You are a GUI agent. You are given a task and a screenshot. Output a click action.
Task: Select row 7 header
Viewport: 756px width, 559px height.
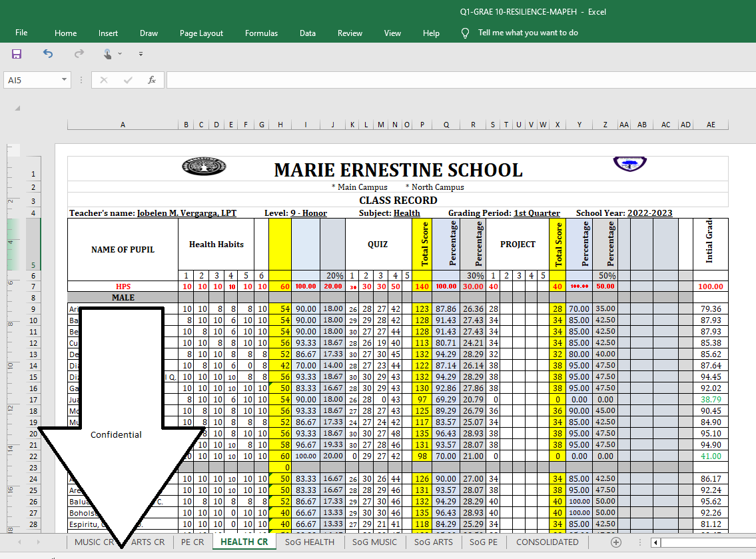[x=33, y=286]
